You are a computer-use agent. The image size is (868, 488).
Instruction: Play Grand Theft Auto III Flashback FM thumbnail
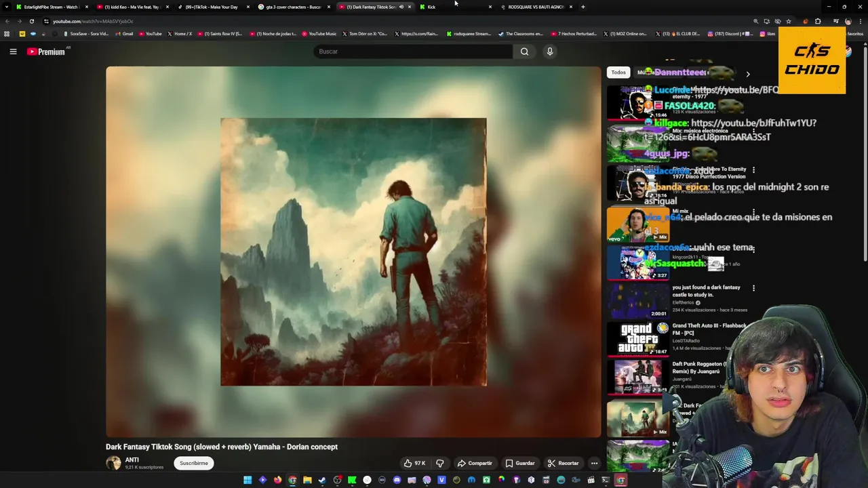(x=638, y=338)
